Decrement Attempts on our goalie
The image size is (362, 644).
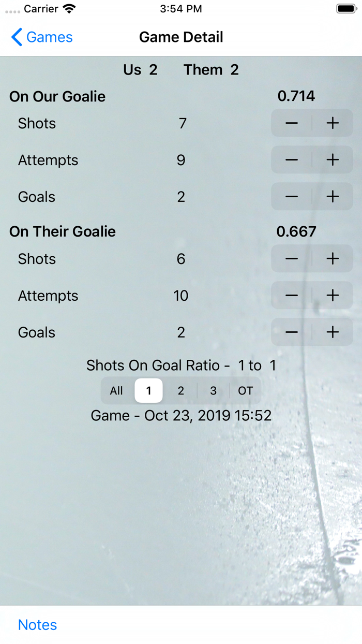point(291,160)
